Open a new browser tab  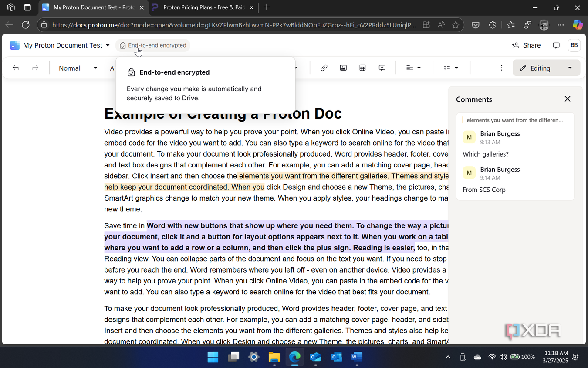[x=267, y=7]
